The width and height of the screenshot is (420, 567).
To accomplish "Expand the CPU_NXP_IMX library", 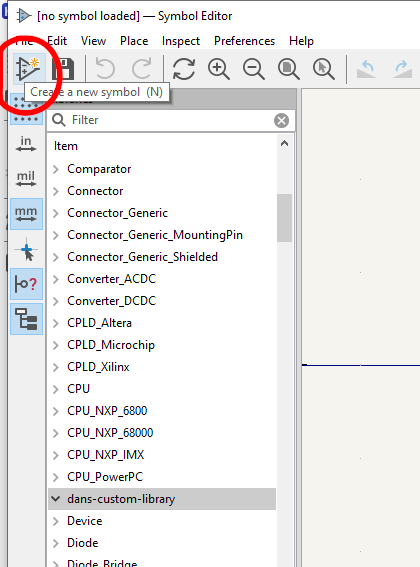I will coord(56,455).
